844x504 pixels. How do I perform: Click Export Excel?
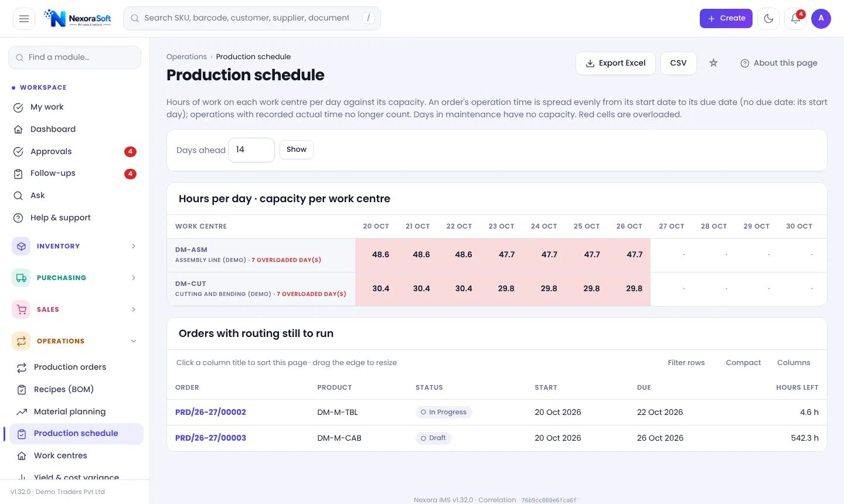(615, 63)
